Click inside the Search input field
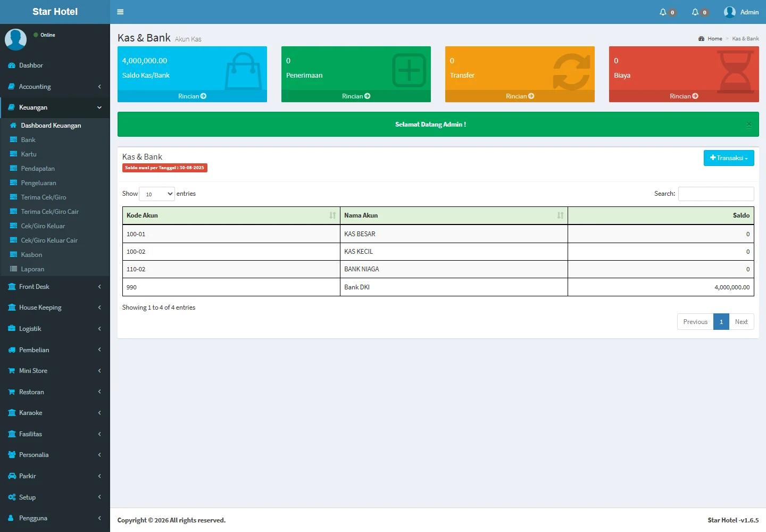This screenshot has width=766, height=532. click(715, 194)
